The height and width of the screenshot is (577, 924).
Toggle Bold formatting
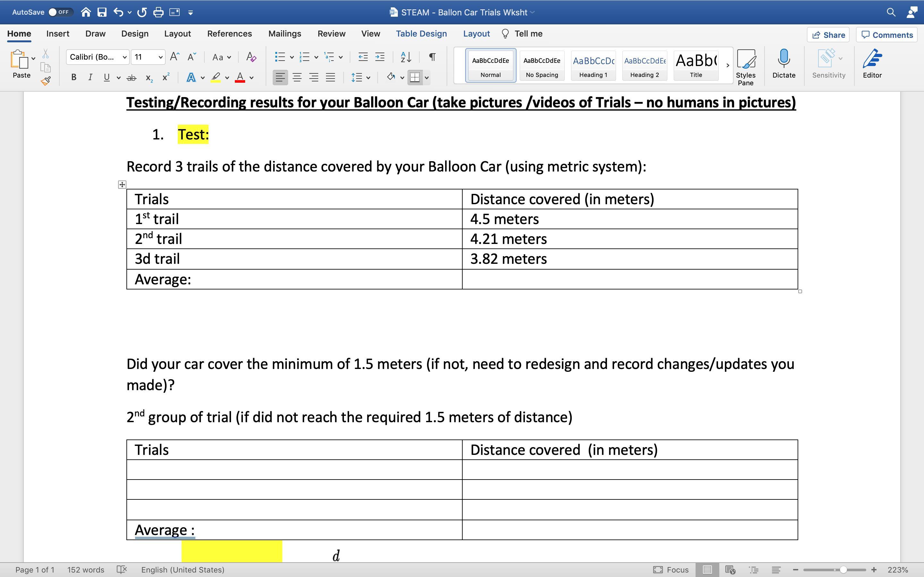click(x=74, y=78)
